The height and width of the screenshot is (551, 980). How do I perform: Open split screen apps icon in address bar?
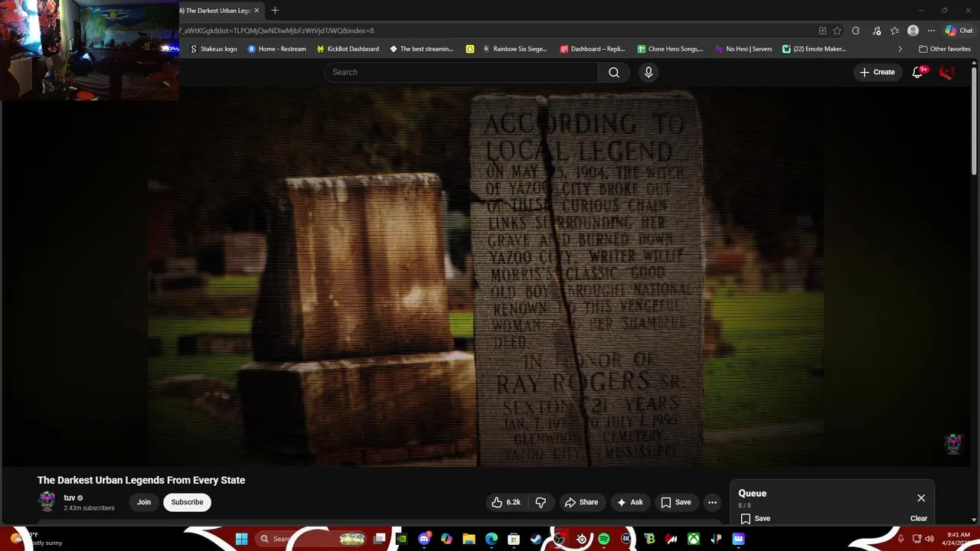822,31
